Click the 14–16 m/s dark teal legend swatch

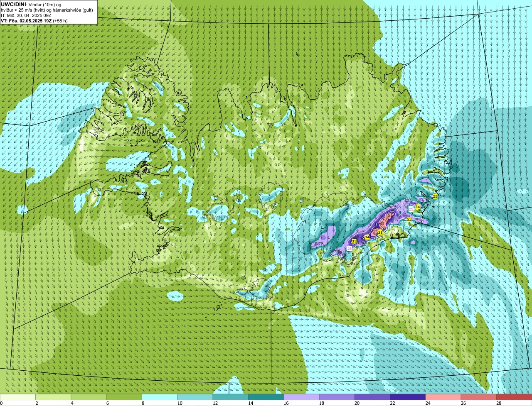(x=266, y=397)
